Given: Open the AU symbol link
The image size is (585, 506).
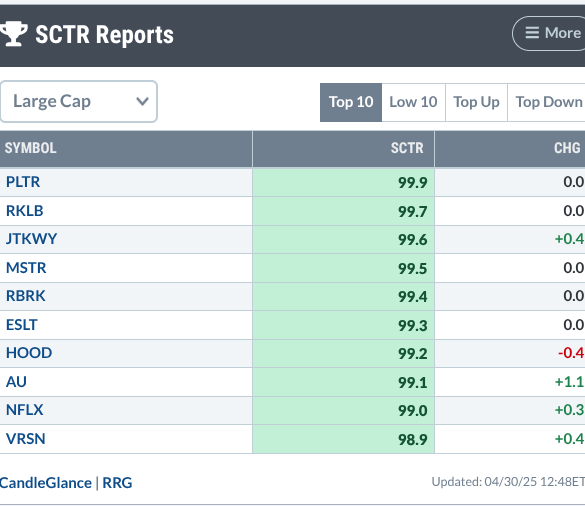Looking at the screenshot, I should 16,382.
